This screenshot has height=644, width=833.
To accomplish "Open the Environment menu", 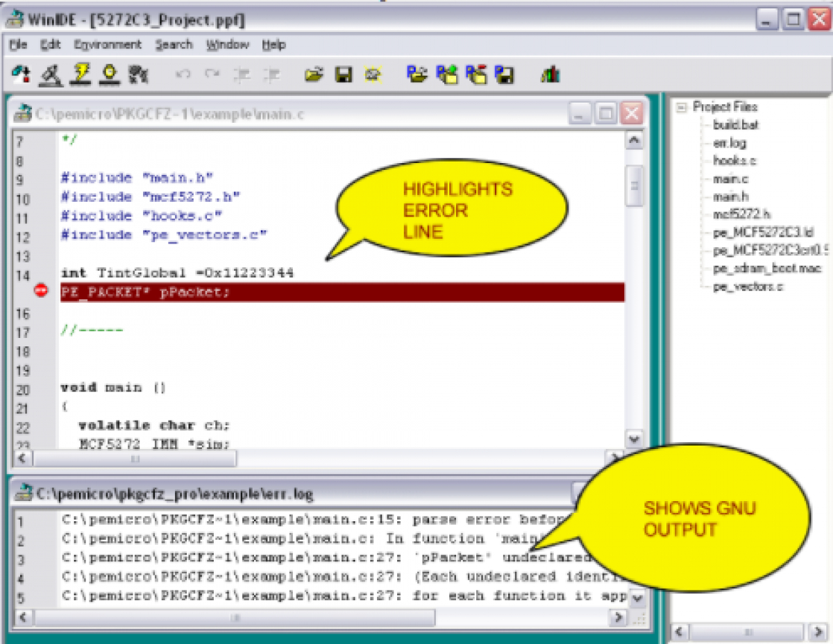I will [x=108, y=44].
